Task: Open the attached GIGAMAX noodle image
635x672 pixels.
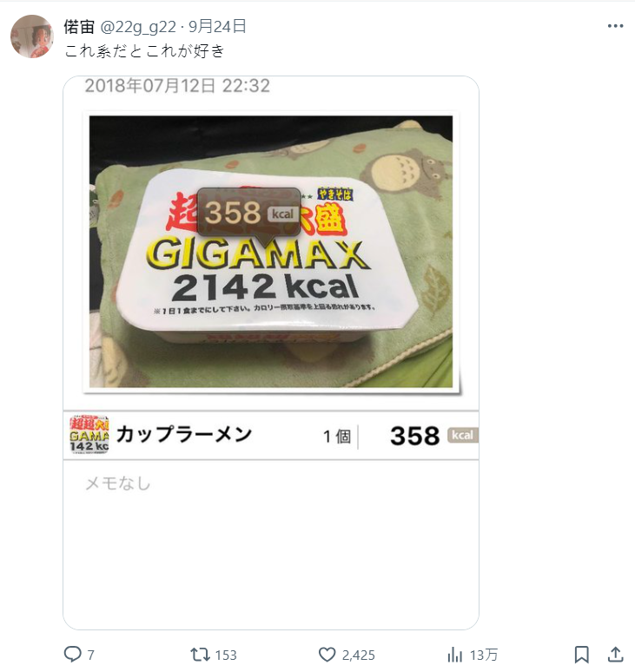Action: [271, 252]
